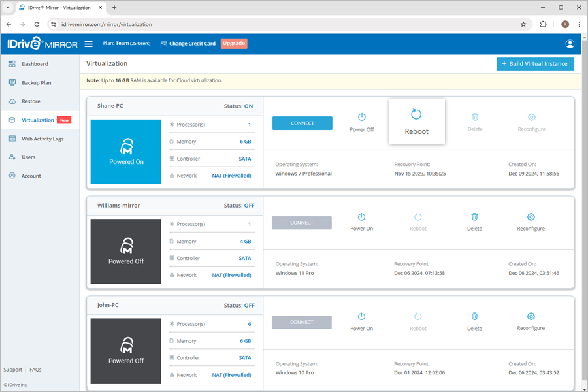The height and width of the screenshot is (392, 588).
Task: Go to the Restore menu item
Action: point(31,101)
